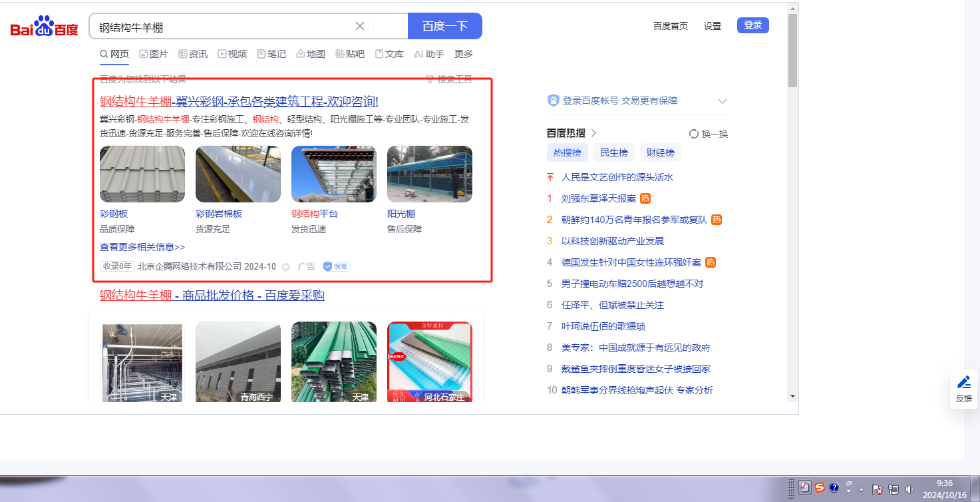Click the volume speaker tray icon
The image size is (980, 502).
point(909,489)
